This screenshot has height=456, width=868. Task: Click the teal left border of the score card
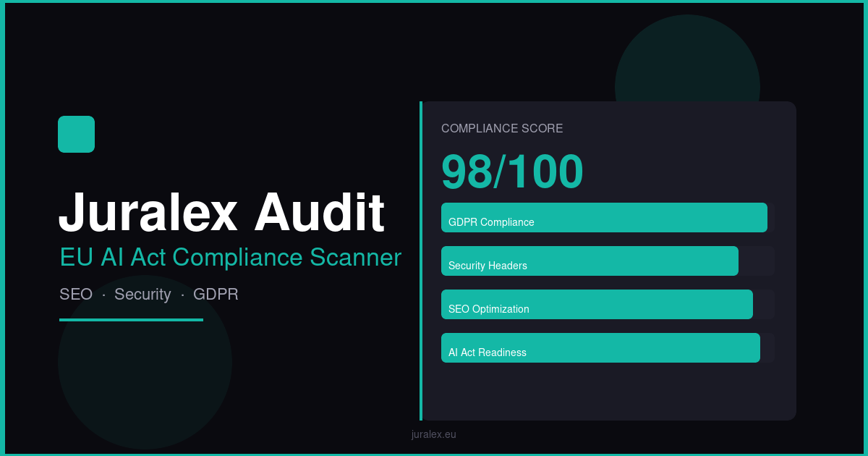pos(421,261)
